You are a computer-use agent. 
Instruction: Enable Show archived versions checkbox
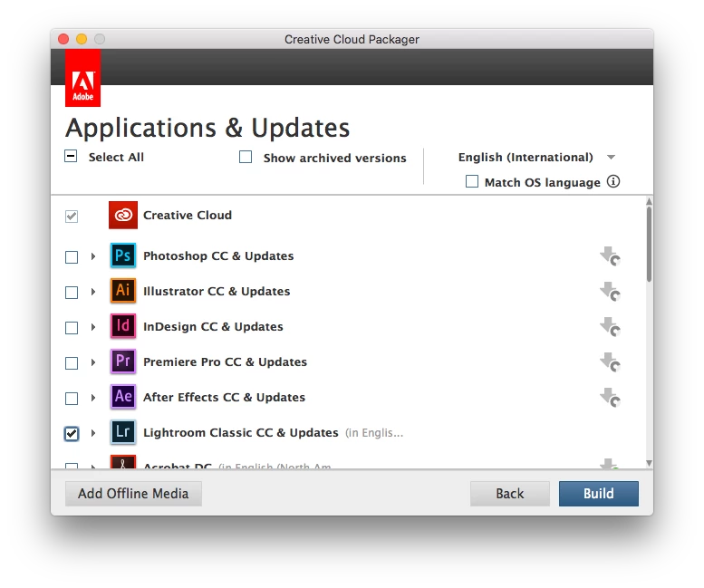click(246, 157)
